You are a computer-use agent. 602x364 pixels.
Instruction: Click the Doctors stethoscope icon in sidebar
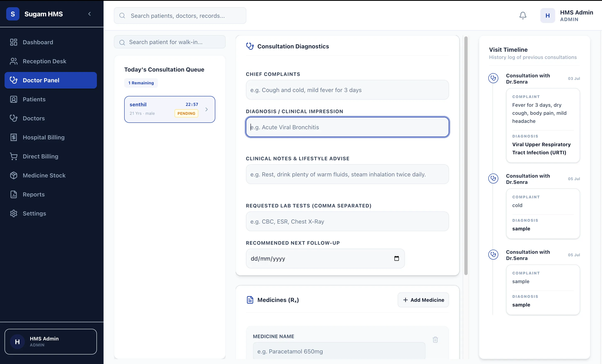[x=14, y=119]
